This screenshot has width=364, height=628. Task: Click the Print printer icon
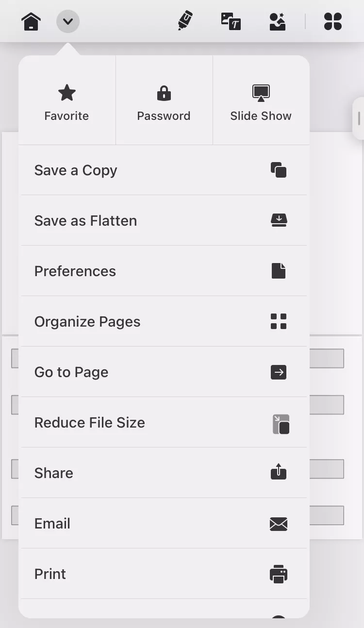coord(279,574)
